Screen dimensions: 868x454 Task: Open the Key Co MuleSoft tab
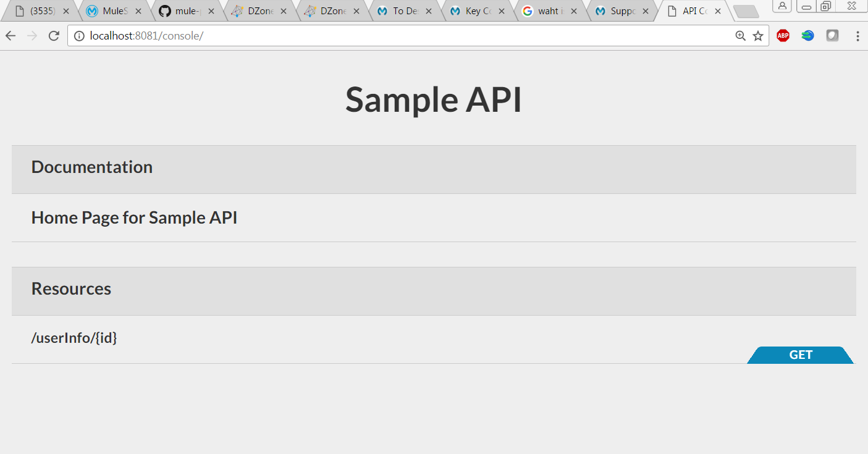pyautogui.click(x=474, y=11)
